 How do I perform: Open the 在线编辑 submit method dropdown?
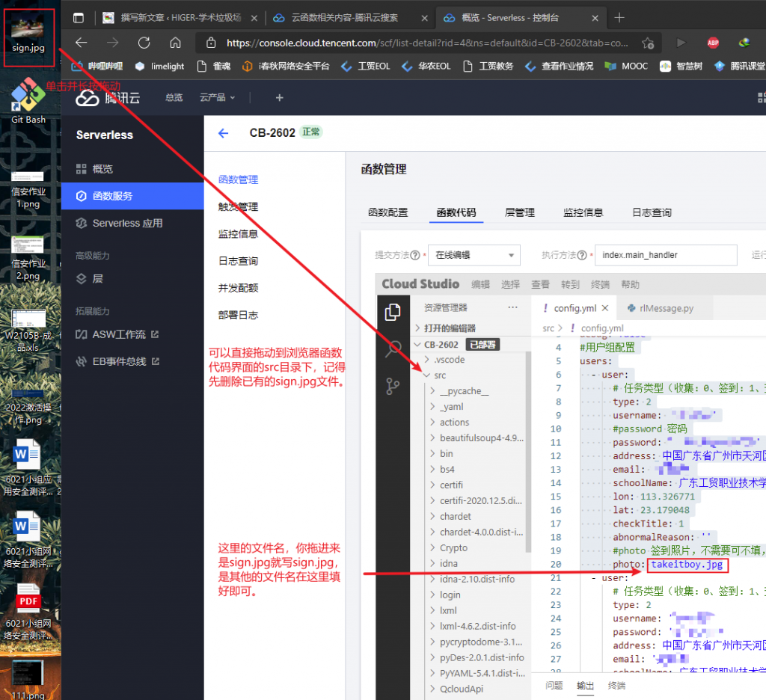click(x=474, y=255)
